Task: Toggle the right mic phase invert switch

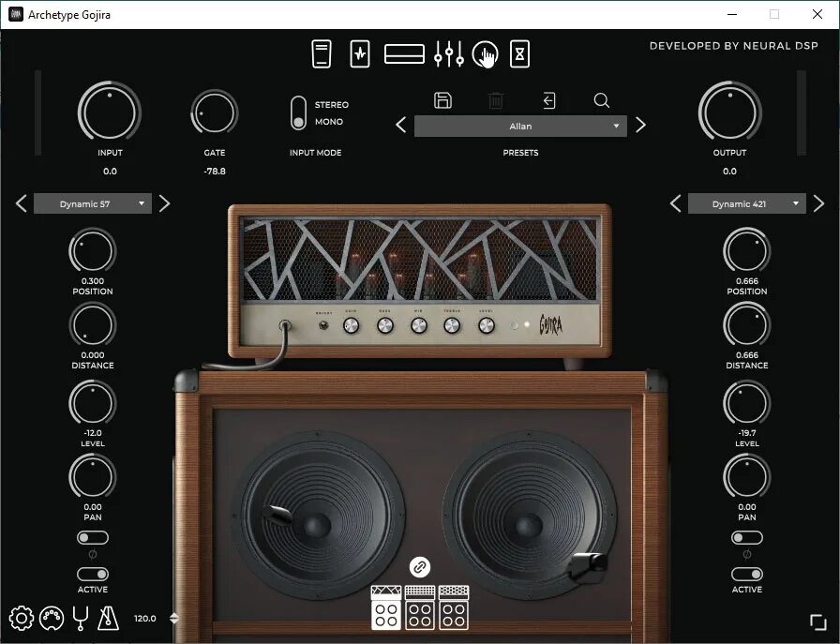Action: [747, 537]
